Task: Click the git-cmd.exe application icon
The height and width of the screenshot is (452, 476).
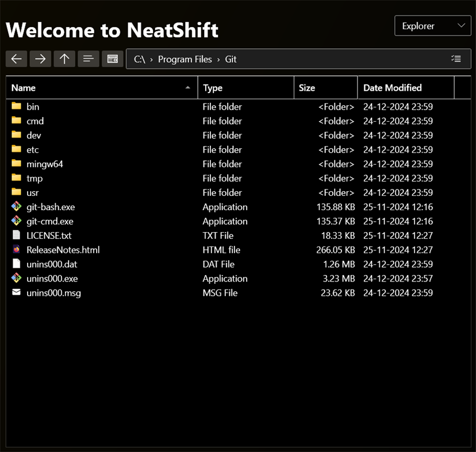Action: 16,221
